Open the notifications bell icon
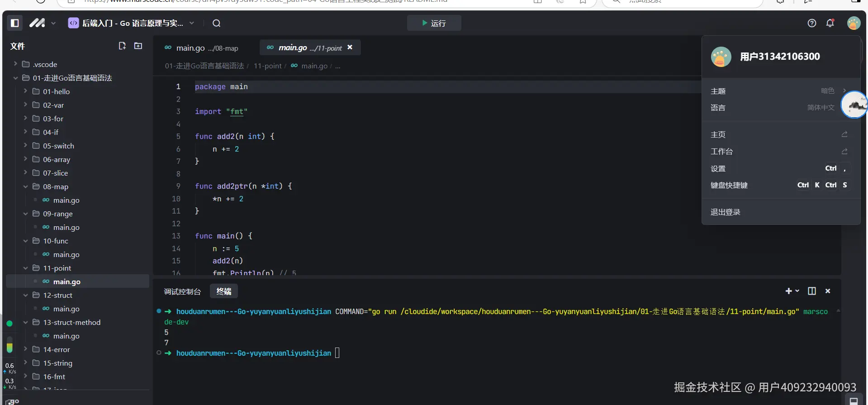This screenshot has width=868, height=405. [x=830, y=23]
